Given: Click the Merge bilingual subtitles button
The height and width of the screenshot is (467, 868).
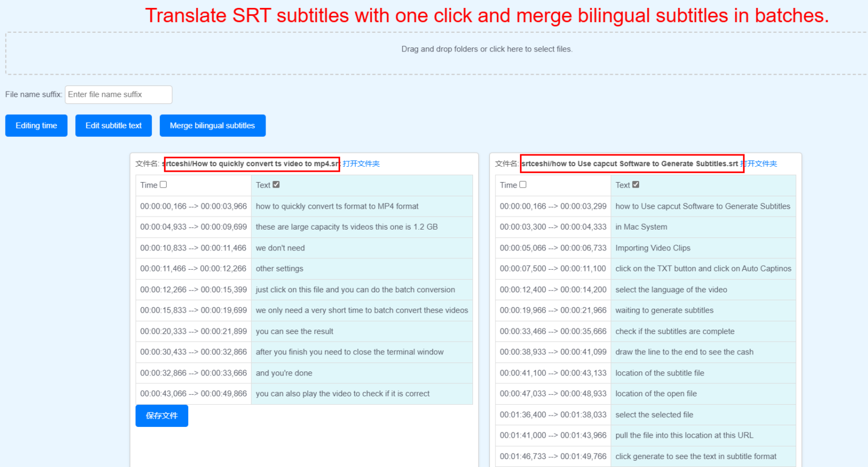Looking at the screenshot, I should tap(212, 126).
